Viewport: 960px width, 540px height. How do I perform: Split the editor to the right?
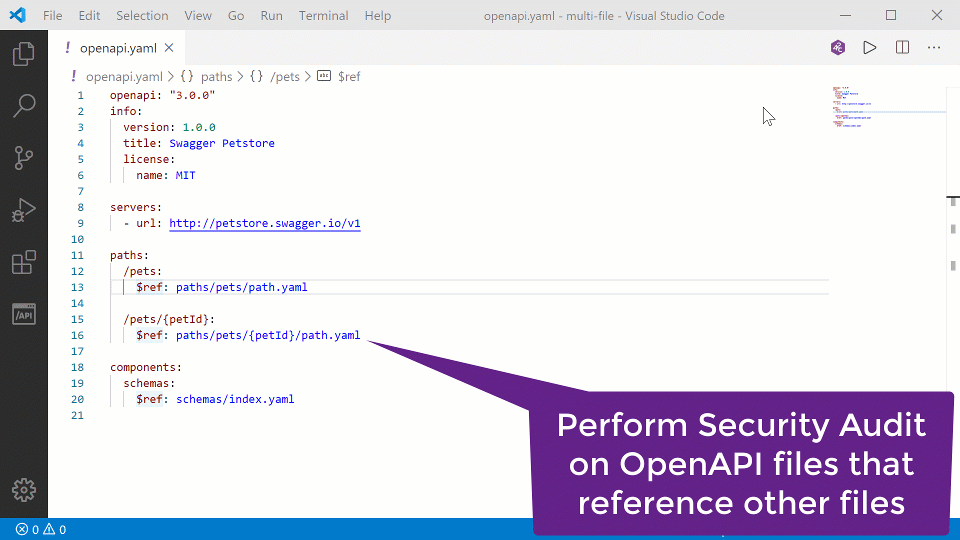(902, 47)
